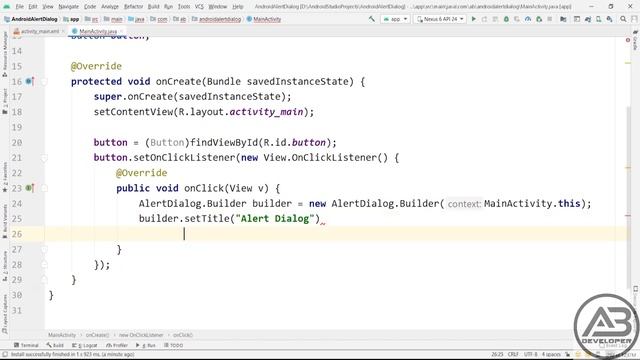The height and width of the screenshot is (360, 640).
Task: Click the java breadcrumb folder
Action: (136, 19)
